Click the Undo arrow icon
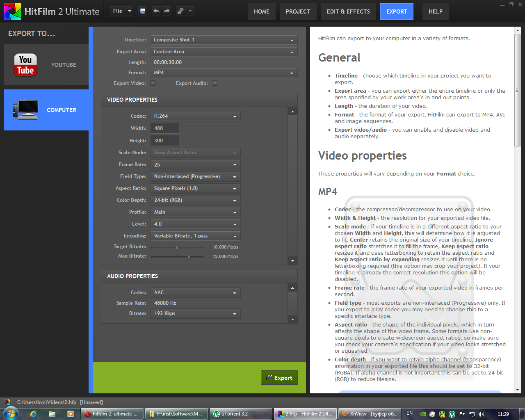525x420 pixels. point(156,11)
